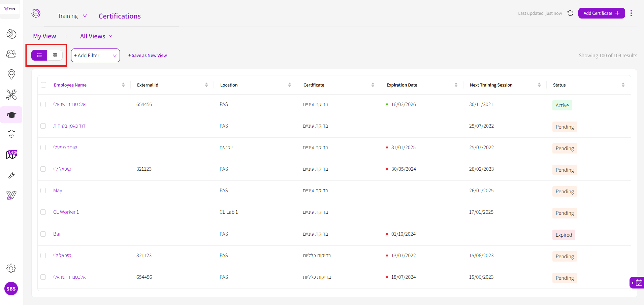Check the row with expiration 13/07/2022

click(x=43, y=256)
